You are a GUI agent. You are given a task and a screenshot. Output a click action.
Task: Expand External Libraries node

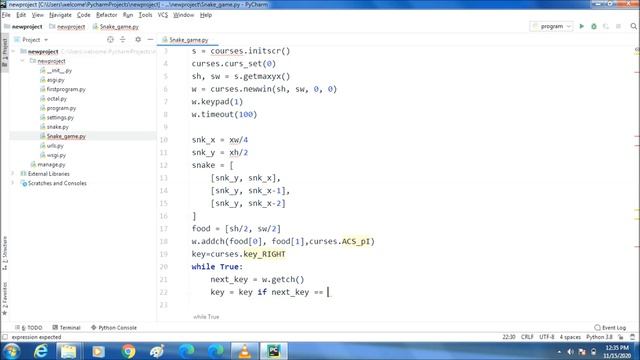13,174
